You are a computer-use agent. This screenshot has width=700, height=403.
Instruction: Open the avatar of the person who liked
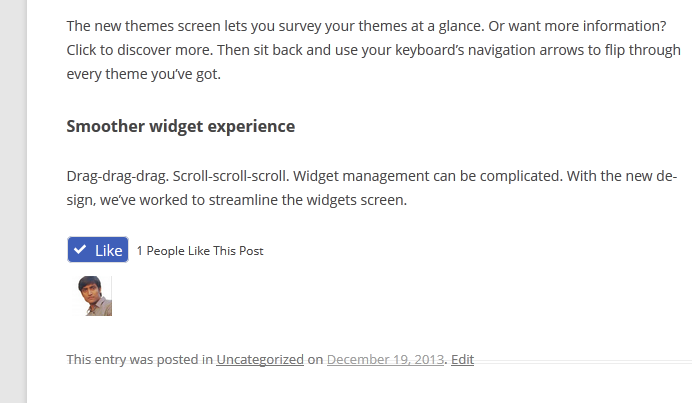pyautogui.click(x=94, y=295)
